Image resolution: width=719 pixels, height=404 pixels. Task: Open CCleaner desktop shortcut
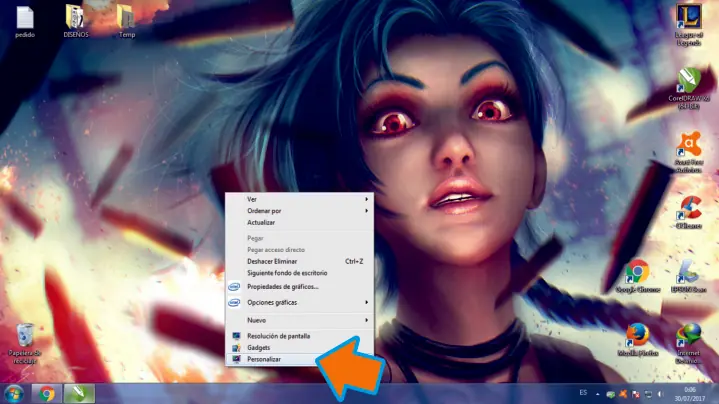(x=688, y=212)
